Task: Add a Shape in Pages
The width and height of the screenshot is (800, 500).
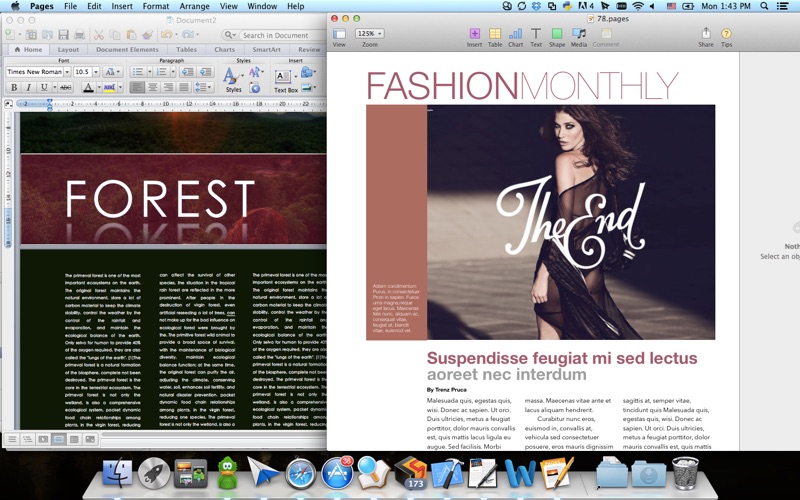Action: [x=557, y=34]
